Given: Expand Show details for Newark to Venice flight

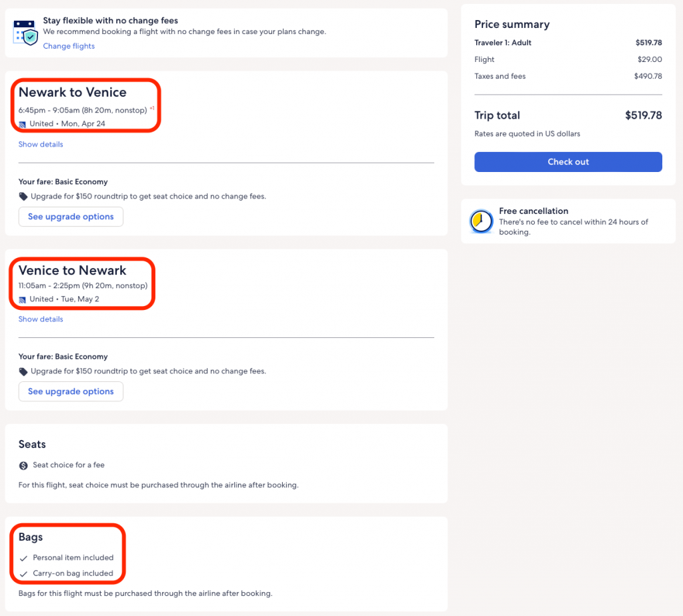Looking at the screenshot, I should point(41,144).
